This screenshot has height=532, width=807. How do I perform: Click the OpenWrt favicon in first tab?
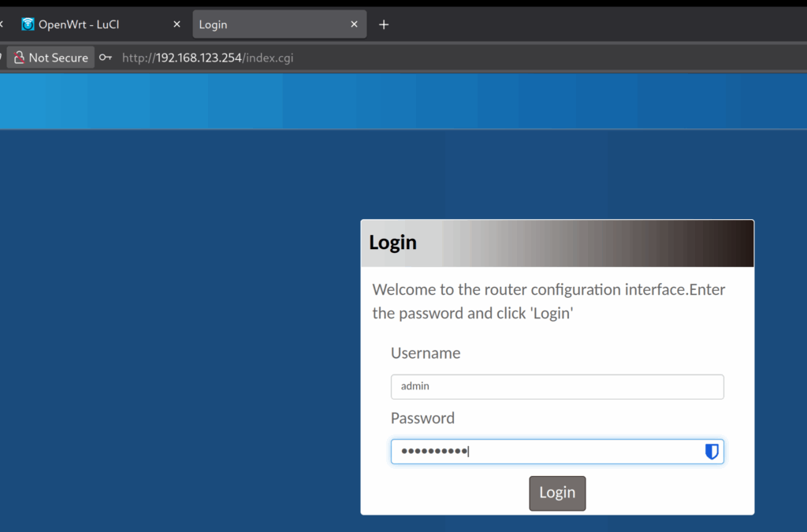coord(28,24)
